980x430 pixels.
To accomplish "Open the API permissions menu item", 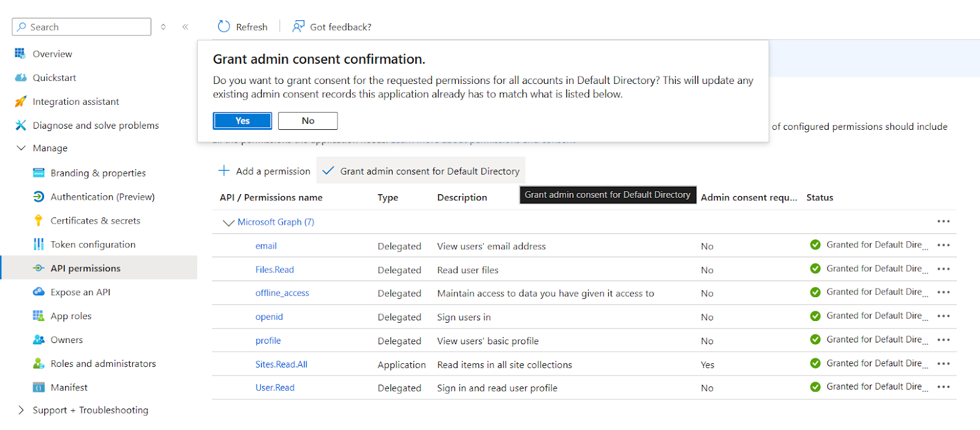I will (x=86, y=268).
